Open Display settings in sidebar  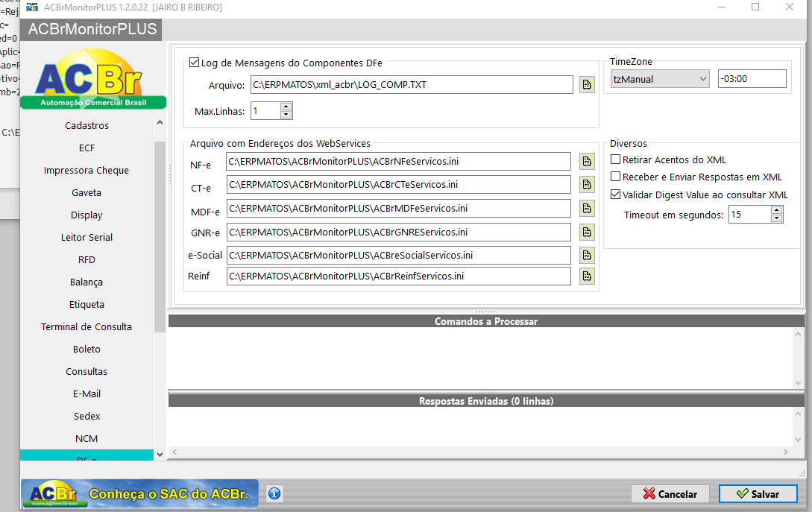tap(86, 215)
